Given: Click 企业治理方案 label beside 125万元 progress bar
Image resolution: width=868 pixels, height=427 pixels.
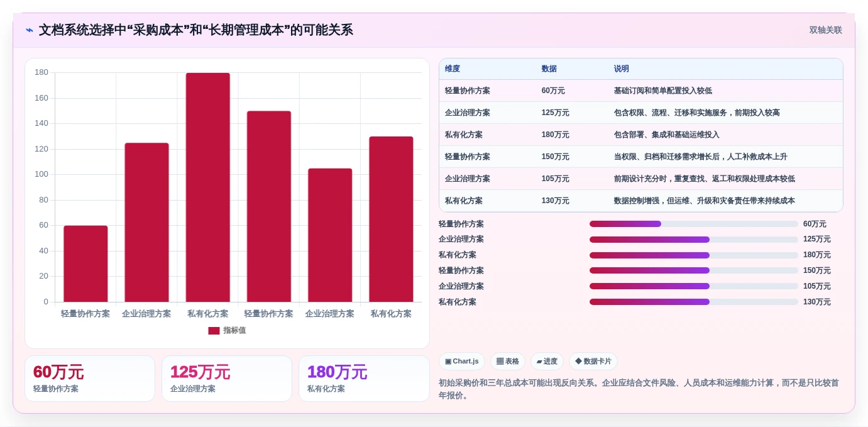Looking at the screenshot, I should (461, 240).
